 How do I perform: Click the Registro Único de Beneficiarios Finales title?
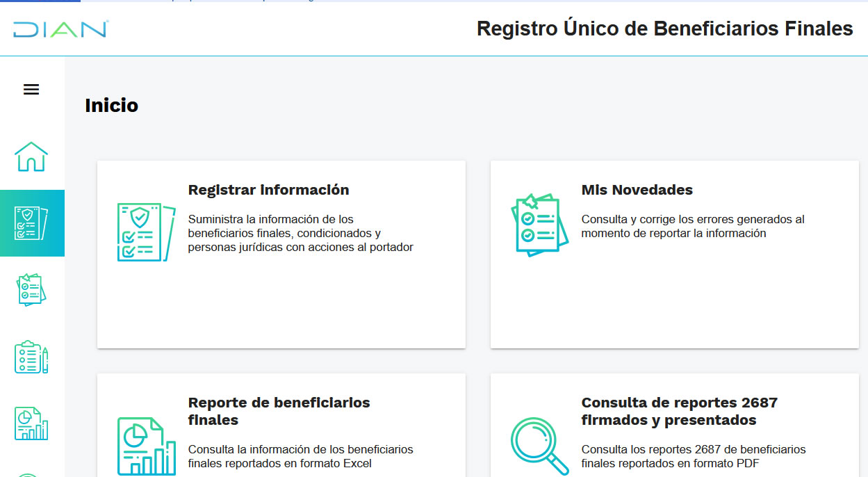pyautogui.click(x=664, y=29)
